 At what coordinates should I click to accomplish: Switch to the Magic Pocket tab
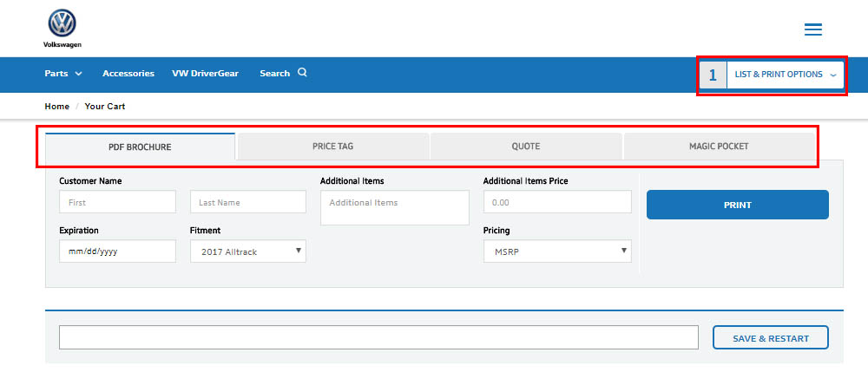tap(719, 147)
